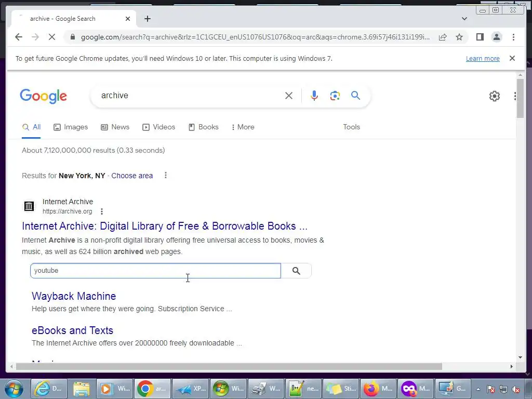Switch to Windows Media Player in taskbar
This screenshot has width=532, height=399.
point(115,389)
